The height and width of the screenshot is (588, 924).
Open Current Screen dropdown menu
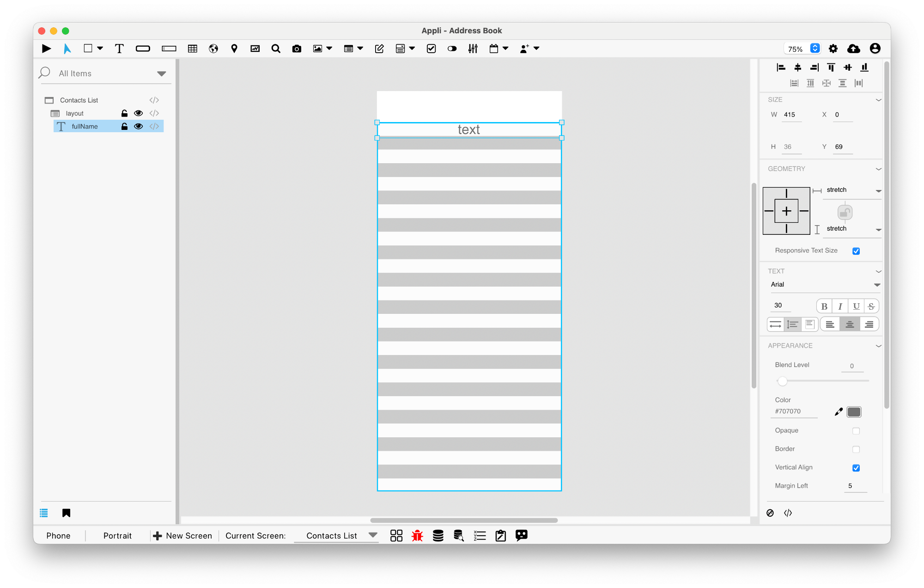pos(373,535)
